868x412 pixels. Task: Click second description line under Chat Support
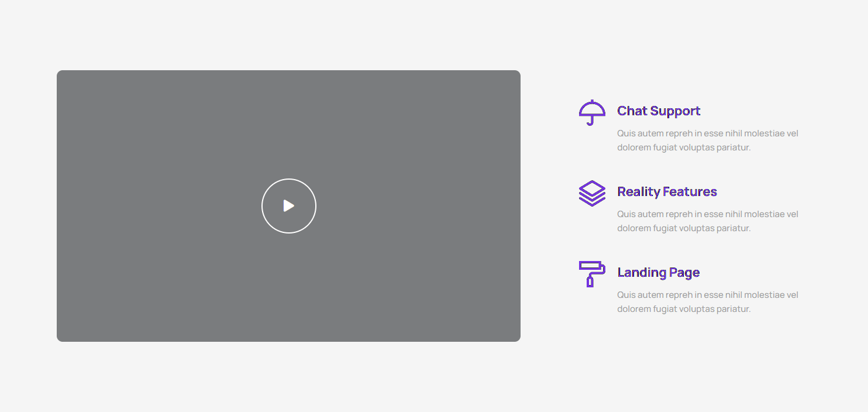(683, 147)
